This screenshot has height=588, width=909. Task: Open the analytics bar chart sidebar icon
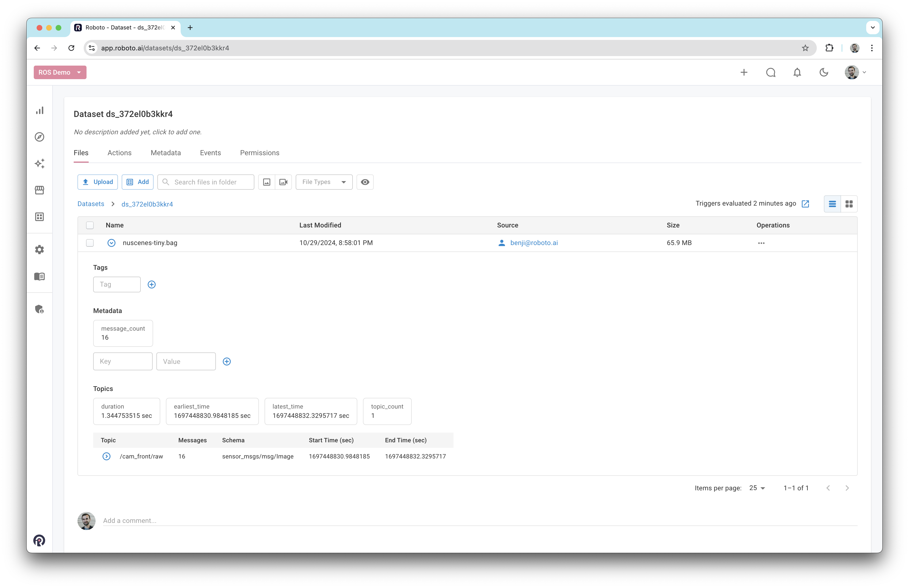click(x=40, y=111)
